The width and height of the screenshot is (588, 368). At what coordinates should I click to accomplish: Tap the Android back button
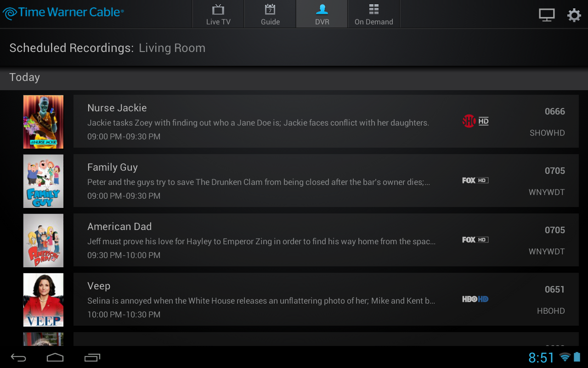pos(19,357)
